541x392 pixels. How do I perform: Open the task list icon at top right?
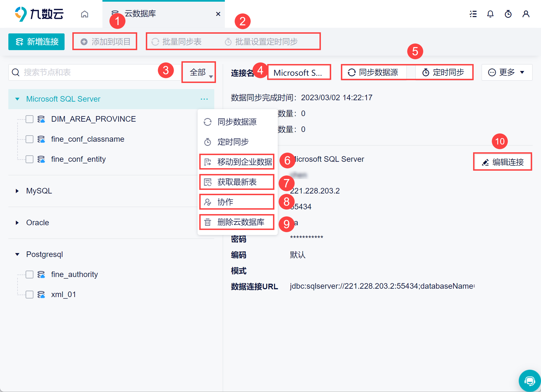pos(473,14)
